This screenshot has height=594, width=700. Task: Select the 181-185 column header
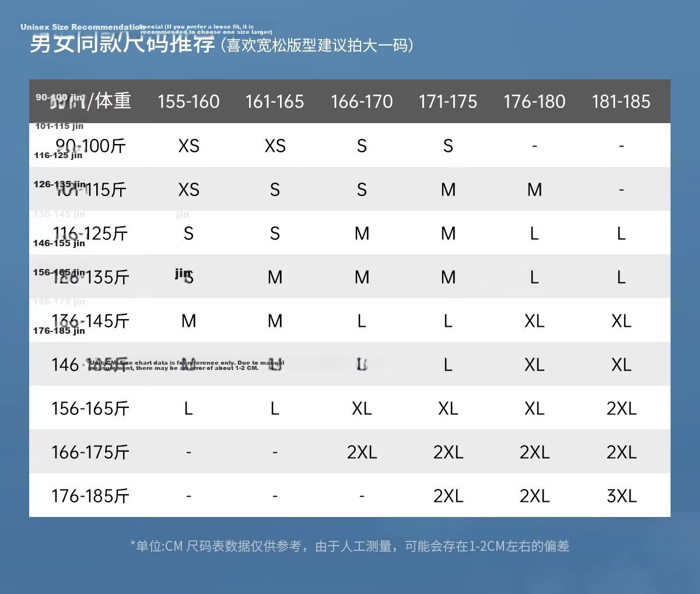point(621,102)
